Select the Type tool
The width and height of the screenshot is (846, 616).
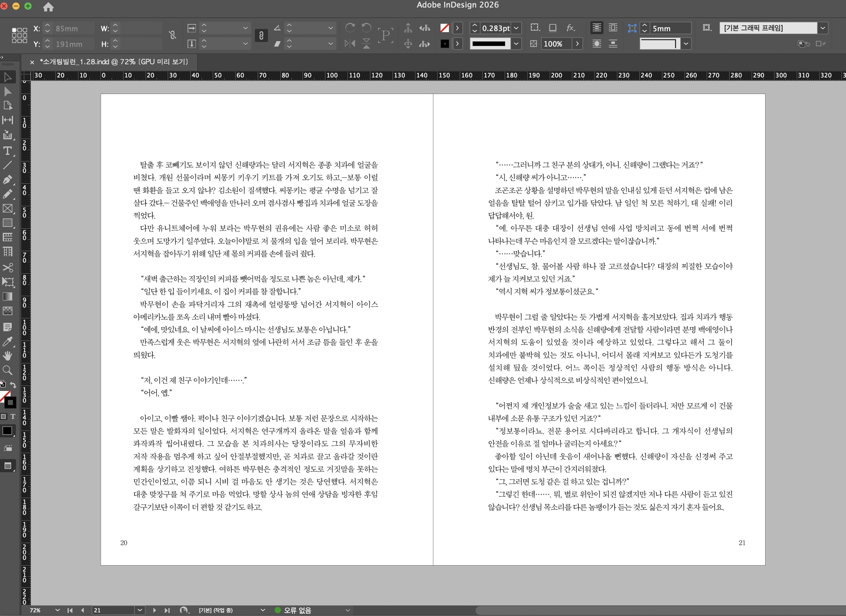(x=8, y=151)
